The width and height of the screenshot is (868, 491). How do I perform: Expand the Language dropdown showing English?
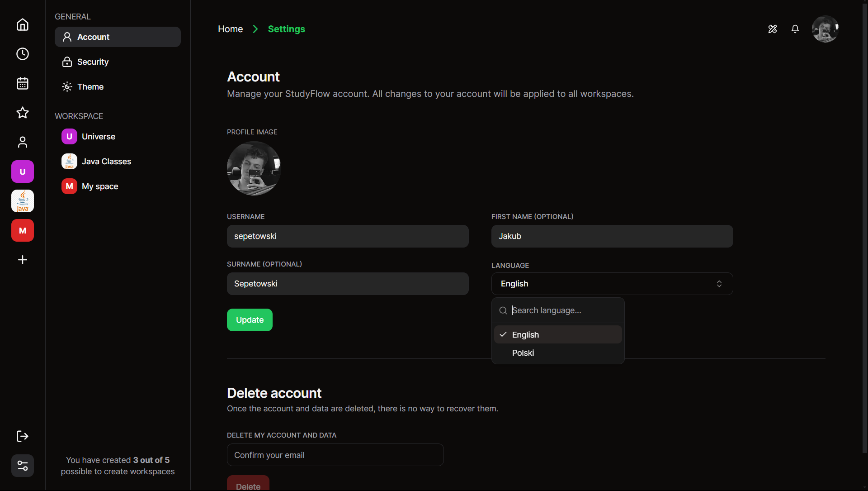pyautogui.click(x=612, y=284)
